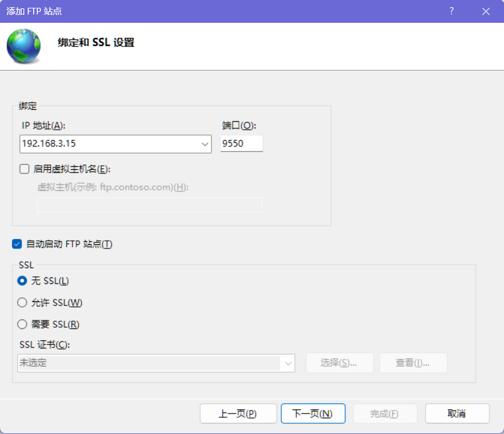The width and height of the screenshot is (504, 434).
Task: Click the 虚拟主机 example label text
Action: click(x=113, y=187)
